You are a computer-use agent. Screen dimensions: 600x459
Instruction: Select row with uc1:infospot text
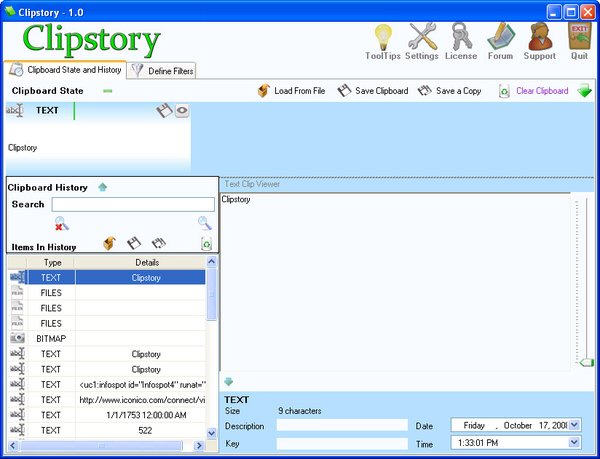107,385
